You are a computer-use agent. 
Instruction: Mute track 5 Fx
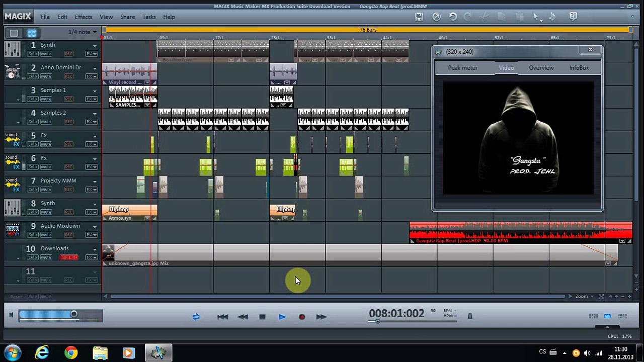(46, 144)
